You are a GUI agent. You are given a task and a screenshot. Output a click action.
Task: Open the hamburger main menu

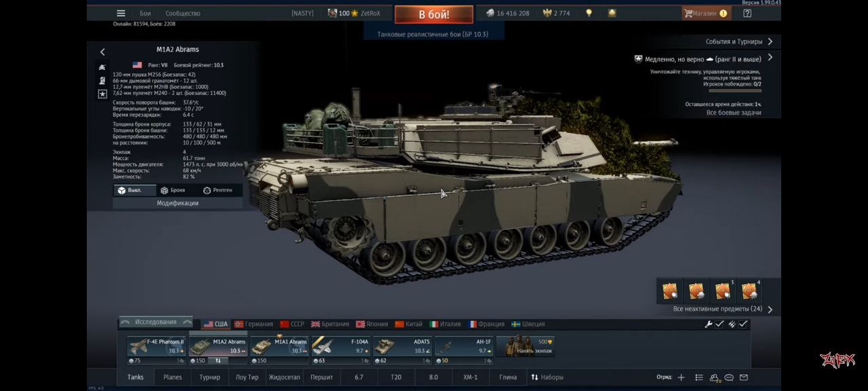(x=121, y=13)
